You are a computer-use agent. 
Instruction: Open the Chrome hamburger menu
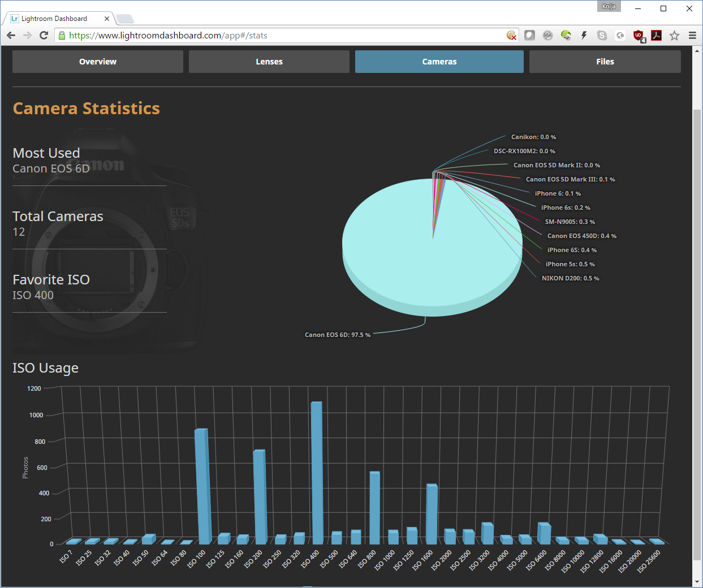[x=692, y=35]
